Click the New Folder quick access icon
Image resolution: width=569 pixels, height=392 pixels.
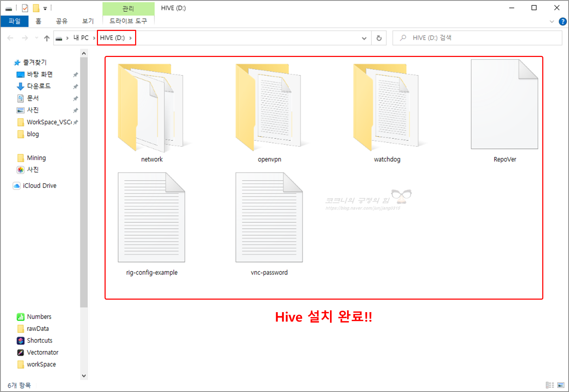[x=36, y=8]
